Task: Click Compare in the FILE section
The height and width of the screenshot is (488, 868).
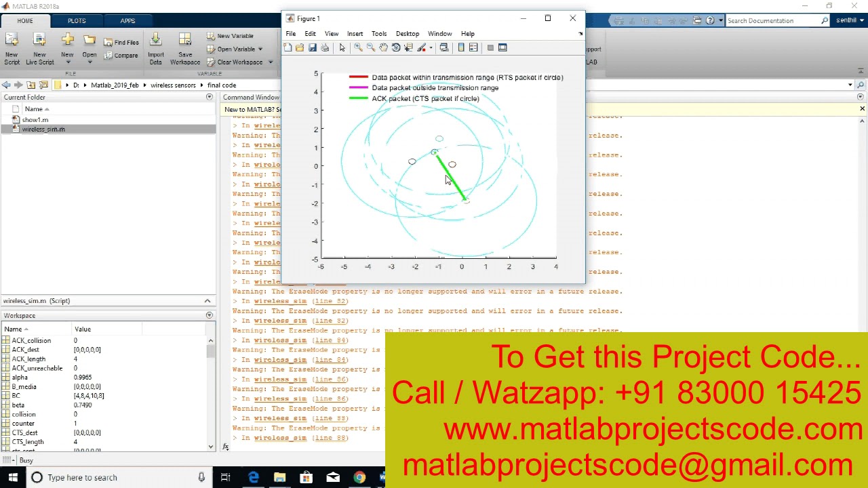Action: point(121,56)
